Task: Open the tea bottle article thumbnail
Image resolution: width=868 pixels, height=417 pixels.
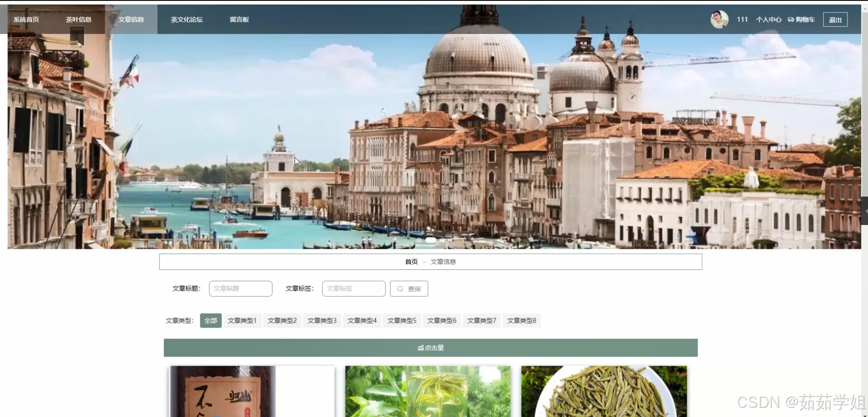Action: coord(252,391)
